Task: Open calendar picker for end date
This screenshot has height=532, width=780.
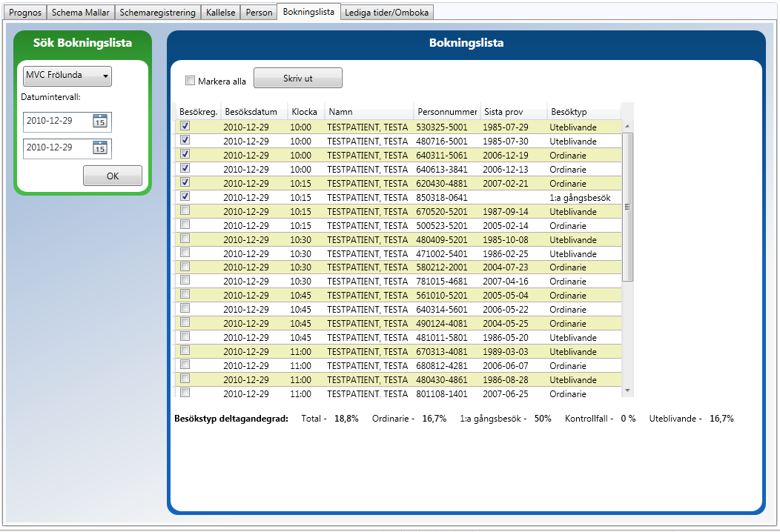Action: click(x=100, y=148)
